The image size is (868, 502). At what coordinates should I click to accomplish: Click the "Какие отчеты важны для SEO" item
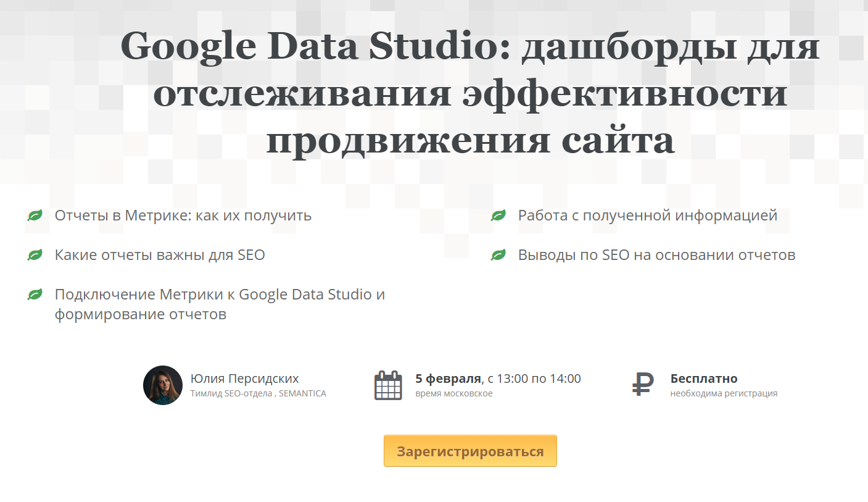[x=160, y=254]
